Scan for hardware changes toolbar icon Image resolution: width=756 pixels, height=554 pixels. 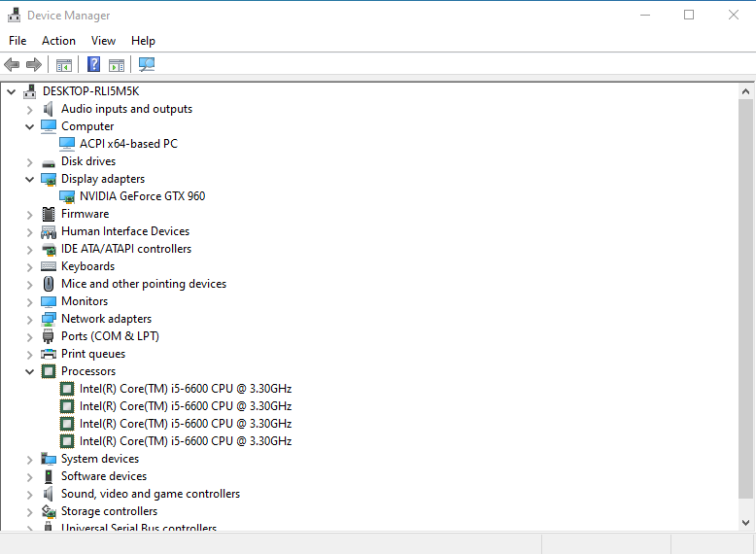click(147, 64)
